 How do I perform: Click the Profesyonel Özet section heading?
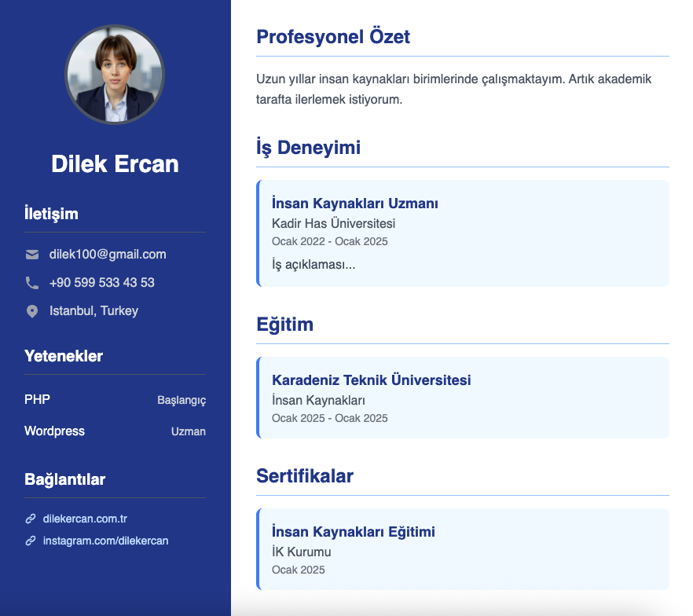(x=333, y=36)
